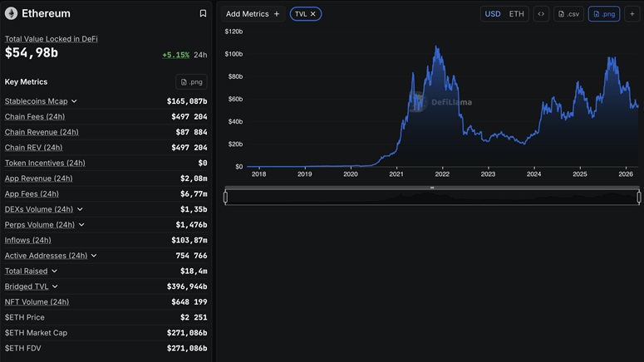Viewport: 644px width, 362px height.
Task: Click the 2022 label on chart x-axis
Action: (x=442, y=174)
